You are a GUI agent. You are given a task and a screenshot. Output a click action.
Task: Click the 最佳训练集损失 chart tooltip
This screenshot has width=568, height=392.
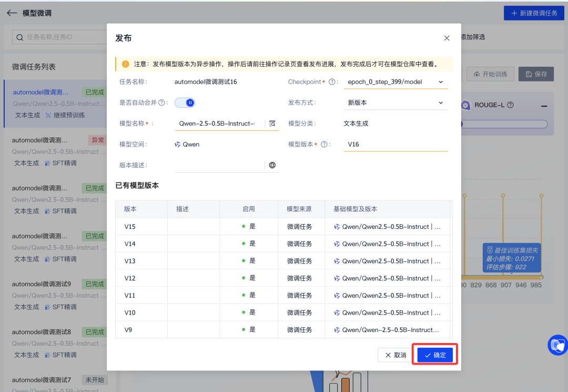[512, 258]
